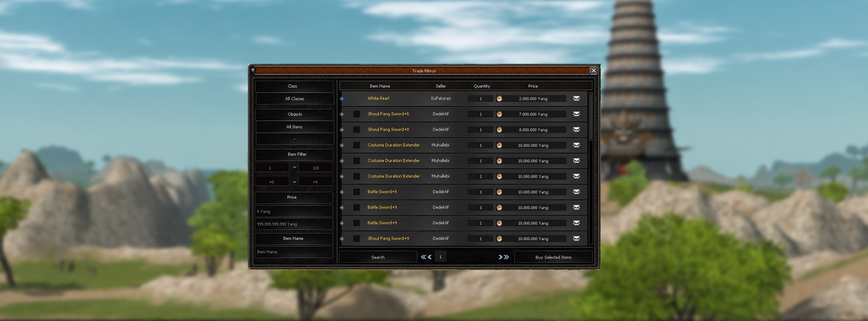Click the envelope icon for Ghoul Fang Sword+9
This screenshot has width=868, height=321.
tap(576, 239)
